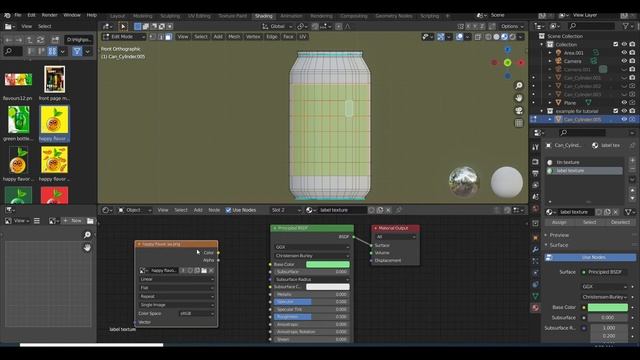Toggle Collection exclude checkbox in outliner
This screenshot has height=360, width=640.
(x=616, y=44)
